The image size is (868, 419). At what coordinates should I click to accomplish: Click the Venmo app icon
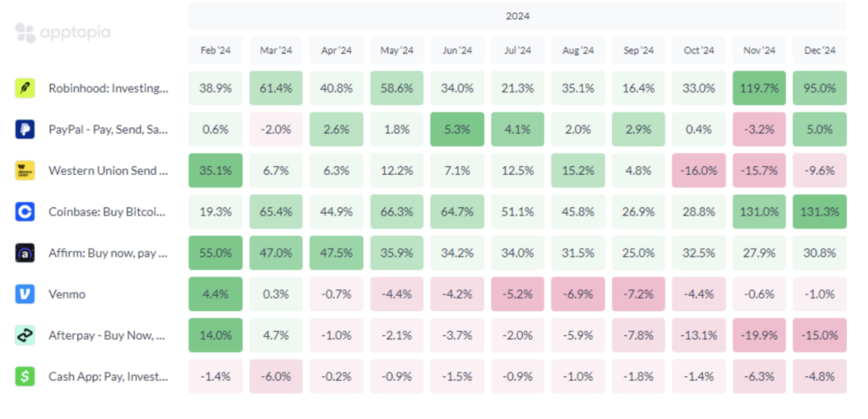tap(25, 294)
